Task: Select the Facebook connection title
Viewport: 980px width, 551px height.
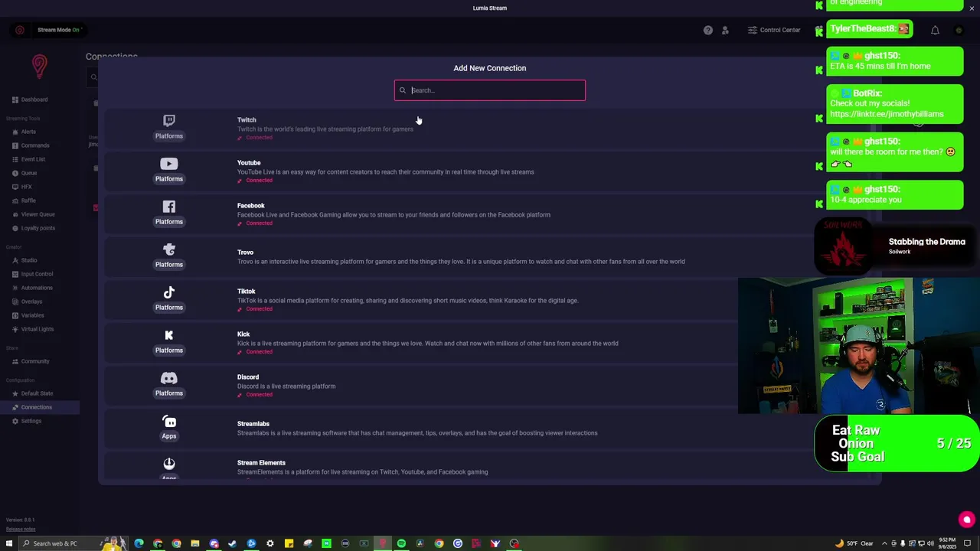Action: [251, 206]
